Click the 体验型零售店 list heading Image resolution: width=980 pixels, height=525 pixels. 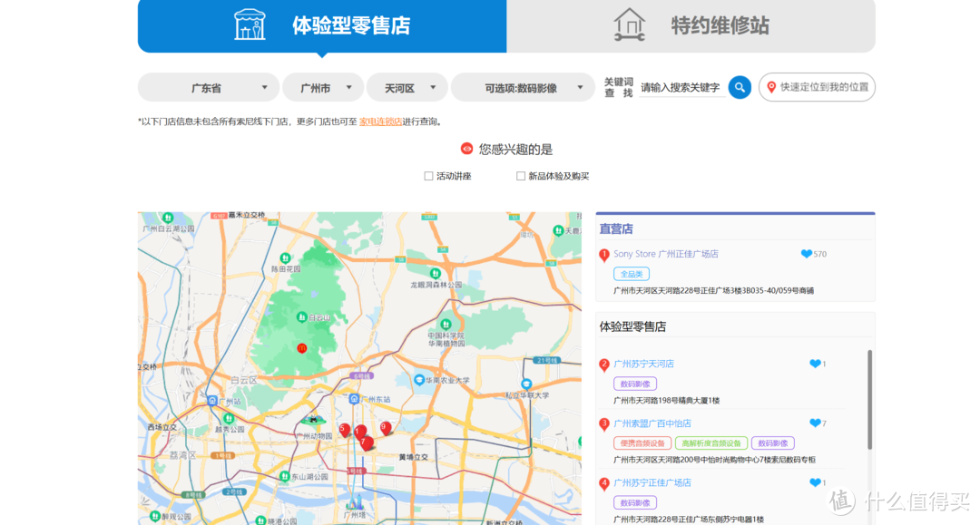click(x=632, y=326)
